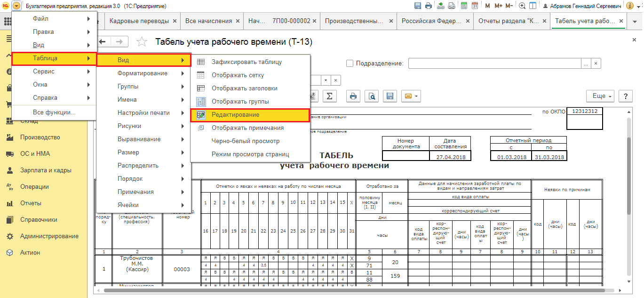Click the Sum (Σ) button in report toolbar
The width and height of the screenshot is (644, 298).
tap(329, 96)
